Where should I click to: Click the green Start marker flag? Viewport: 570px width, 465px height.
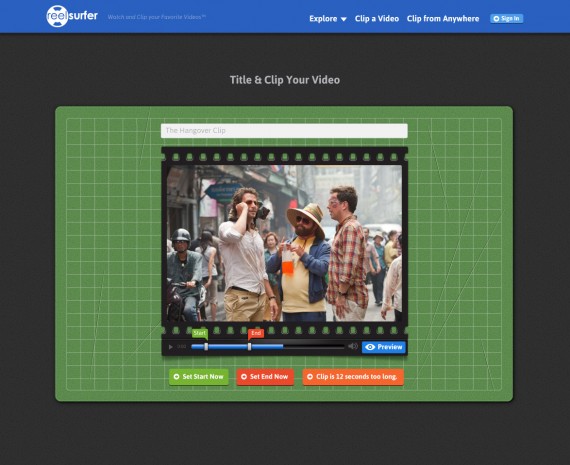(x=200, y=333)
